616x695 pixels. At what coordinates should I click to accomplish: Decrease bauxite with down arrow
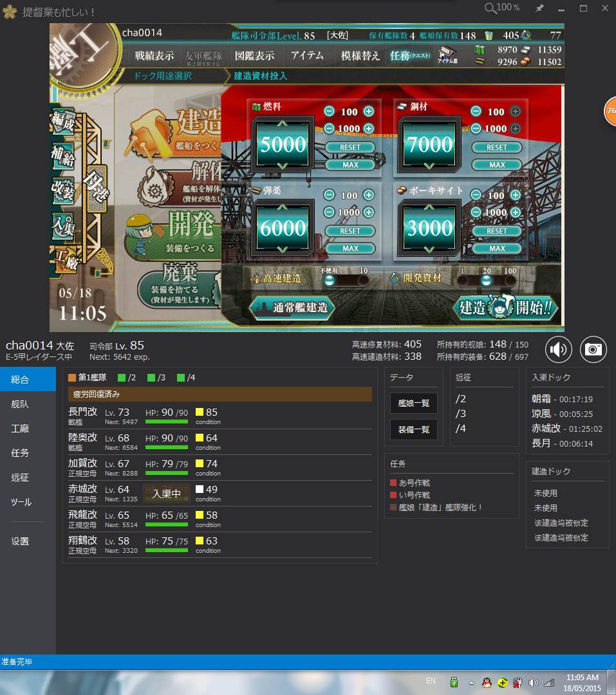tap(429, 250)
